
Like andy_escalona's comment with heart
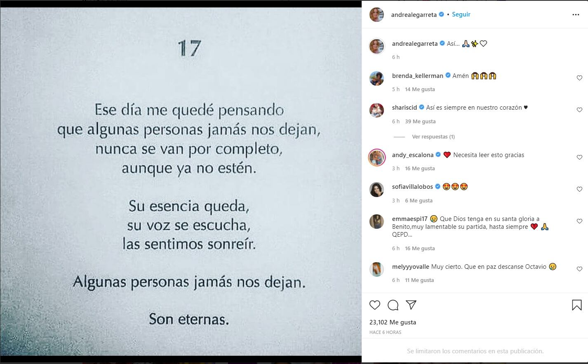[579, 157]
